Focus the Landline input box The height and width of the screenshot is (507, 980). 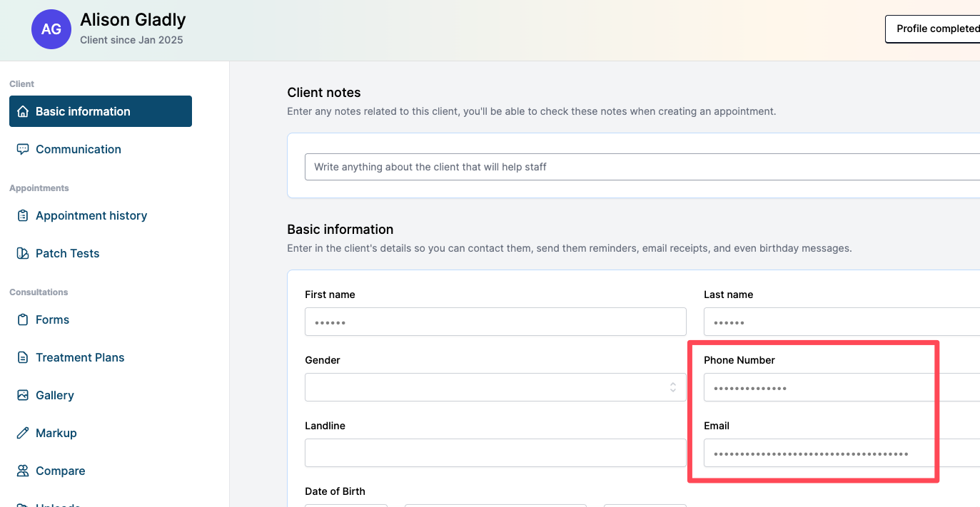pos(495,453)
